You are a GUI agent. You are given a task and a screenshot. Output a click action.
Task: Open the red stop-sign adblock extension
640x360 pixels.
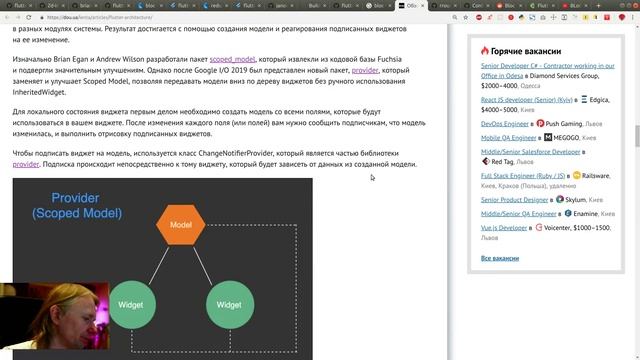pyautogui.click(x=479, y=18)
